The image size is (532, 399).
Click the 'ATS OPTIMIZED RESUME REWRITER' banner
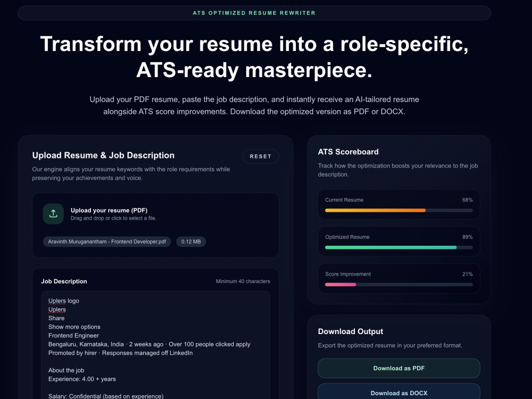click(x=254, y=13)
